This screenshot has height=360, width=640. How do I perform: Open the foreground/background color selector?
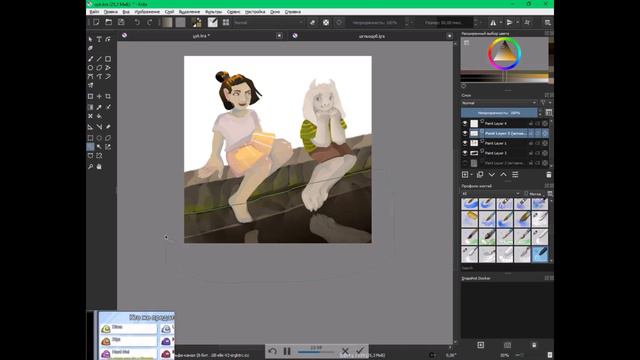(197, 22)
